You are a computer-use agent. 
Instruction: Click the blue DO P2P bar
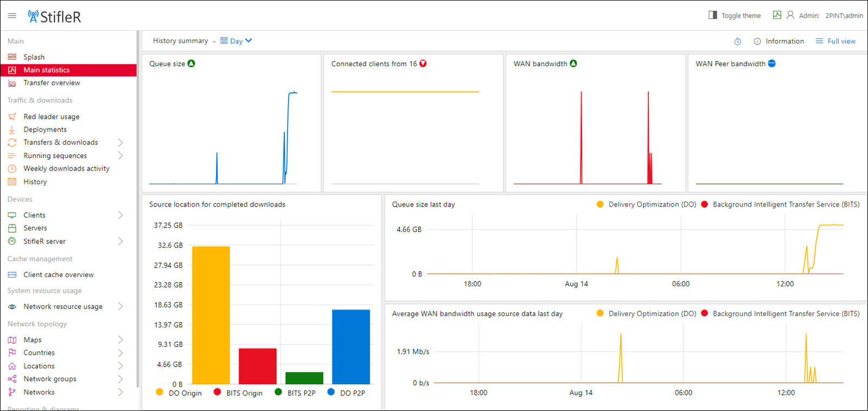(x=351, y=346)
